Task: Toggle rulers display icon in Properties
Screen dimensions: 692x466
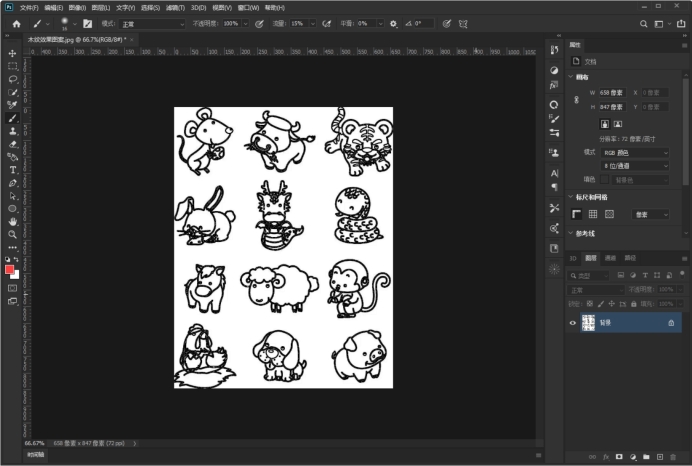Action: coord(576,214)
